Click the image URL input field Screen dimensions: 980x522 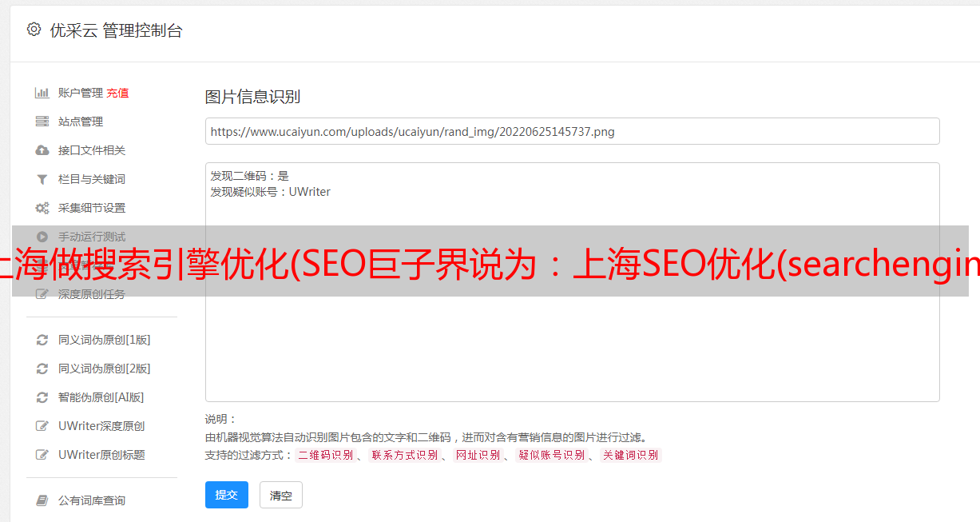click(572, 131)
